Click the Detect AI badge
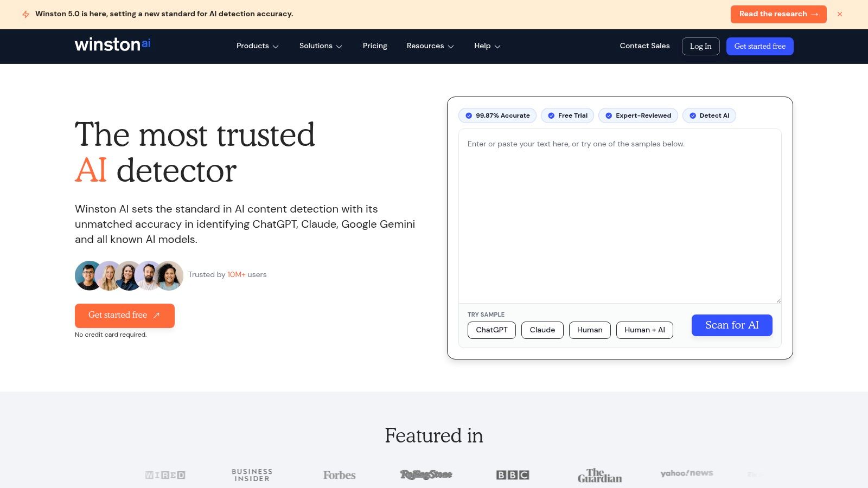 709,115
